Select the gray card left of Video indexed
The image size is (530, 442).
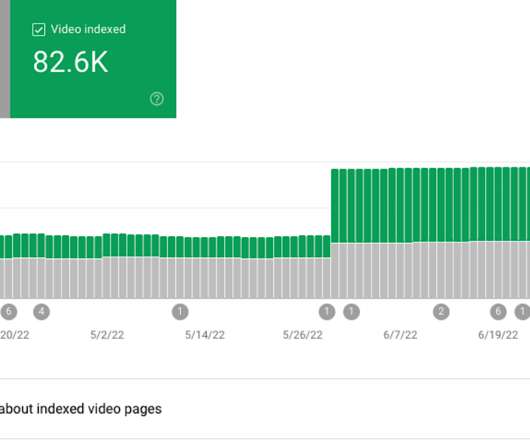(x=5, y=59)
